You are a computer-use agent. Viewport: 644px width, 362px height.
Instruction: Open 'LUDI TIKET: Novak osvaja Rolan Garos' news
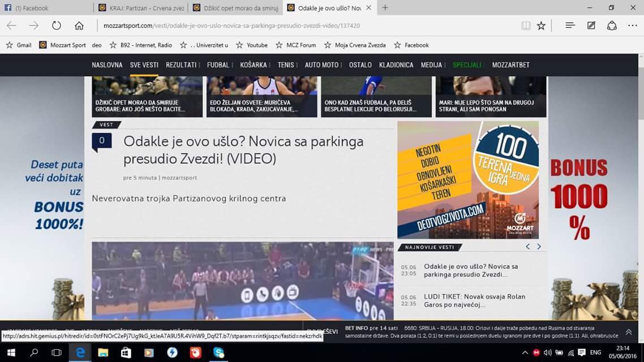coord(474,300)
